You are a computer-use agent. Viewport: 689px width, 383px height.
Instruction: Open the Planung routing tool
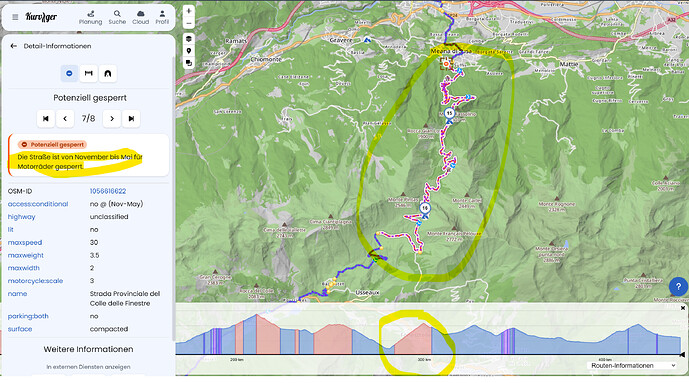click(91, 18)
